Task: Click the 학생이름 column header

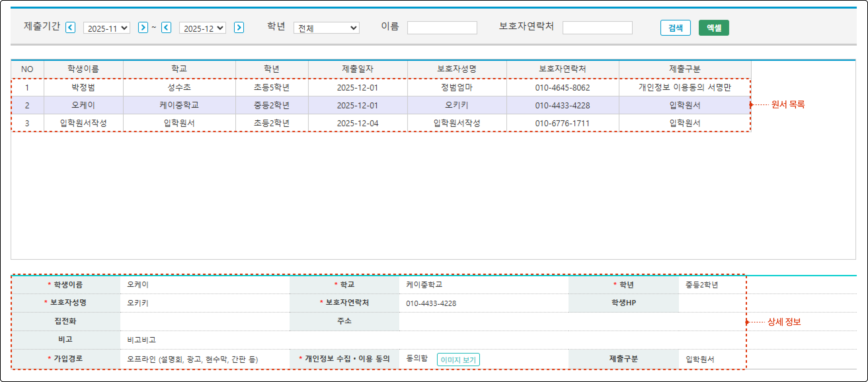Action: click(x=83, y=69)
